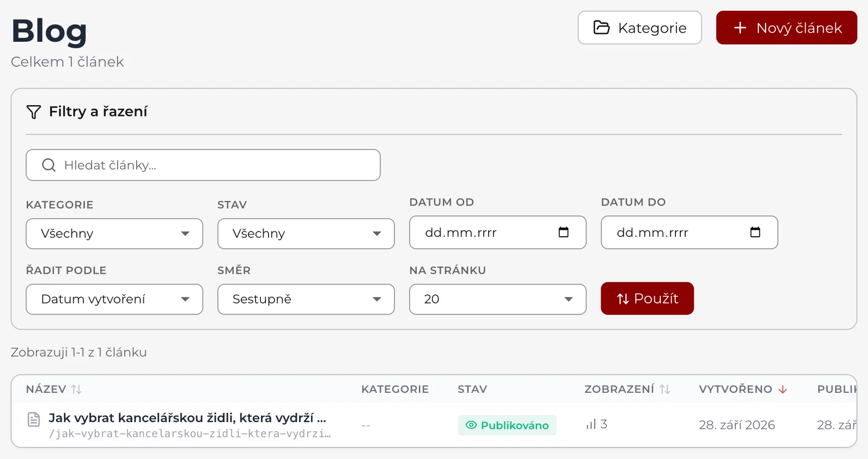Apply filters with the Použít button
This screenshot has height=459, width=868.
click(x=647, y=299)
